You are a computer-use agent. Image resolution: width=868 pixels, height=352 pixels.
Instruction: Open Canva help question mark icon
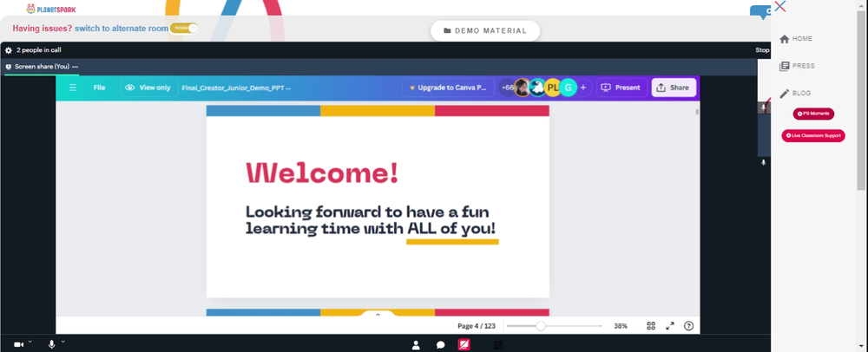tap(688, 326)
